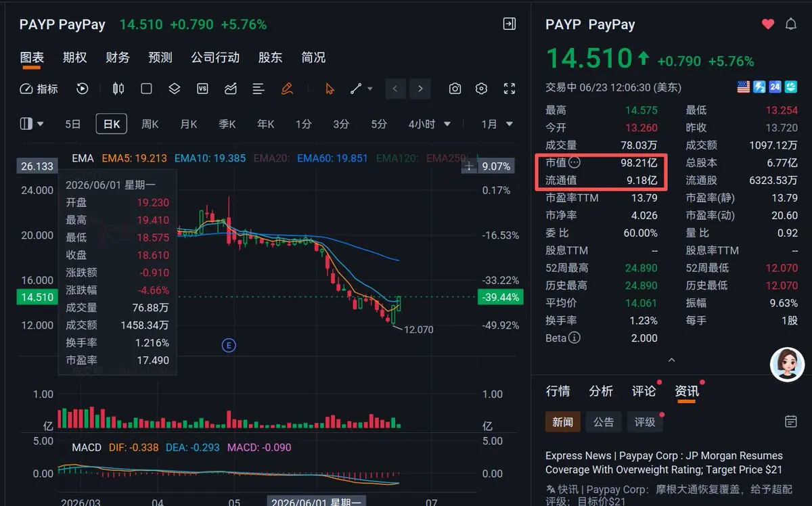Select the 3分 minute period

pyautogui.click(x=341, y=124)
